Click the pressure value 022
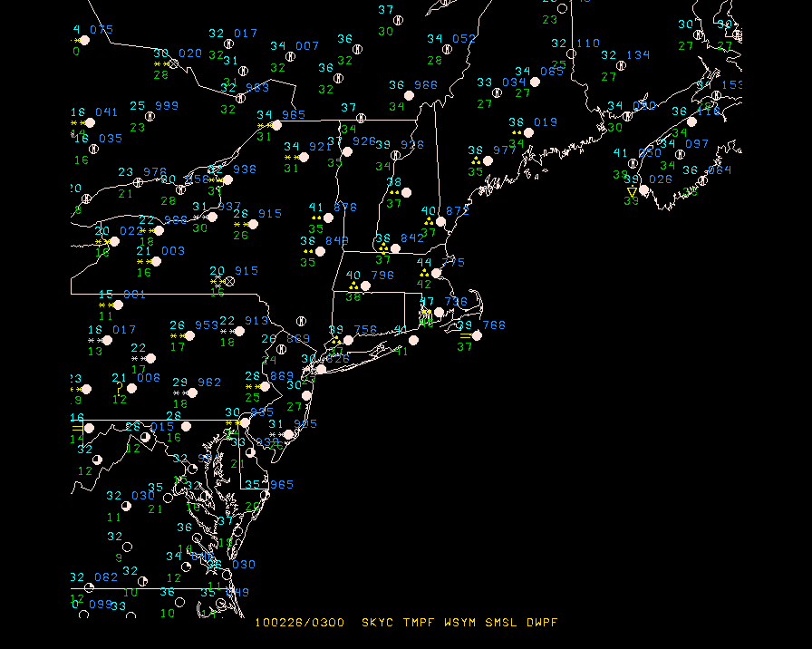 [131, 230]
